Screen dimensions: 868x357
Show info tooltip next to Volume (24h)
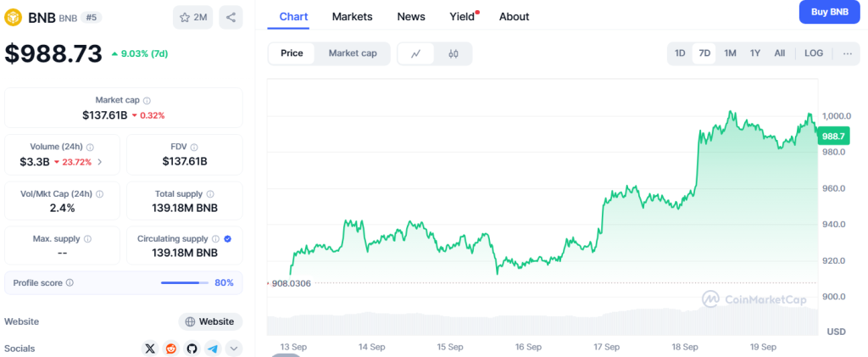coord(90,148)
